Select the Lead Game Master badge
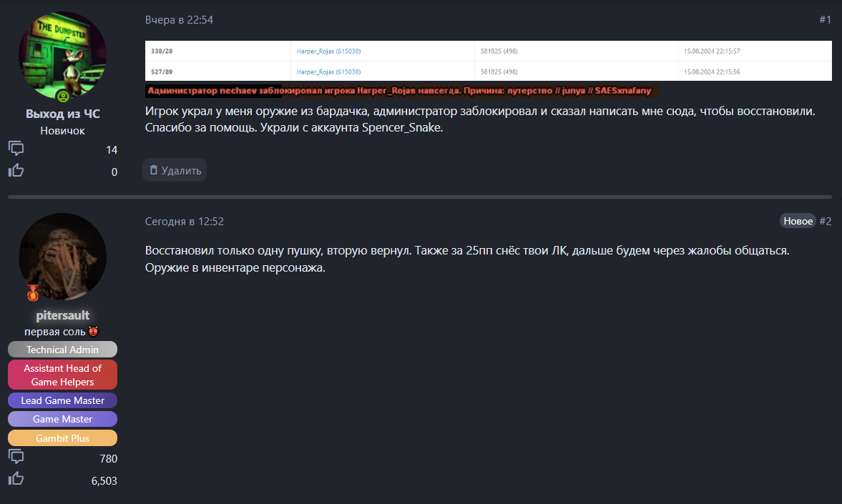This screenshot has height=504, width=842. (x=62, y=400)
